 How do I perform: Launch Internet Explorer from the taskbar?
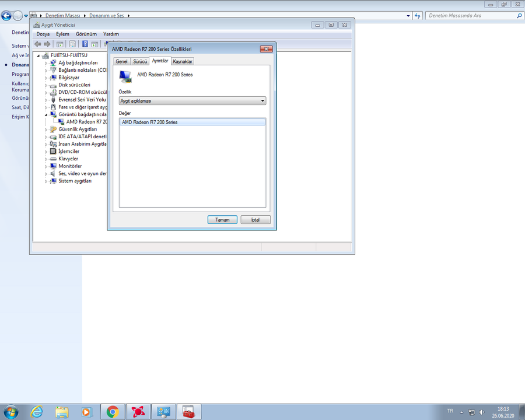coord(37,412)
